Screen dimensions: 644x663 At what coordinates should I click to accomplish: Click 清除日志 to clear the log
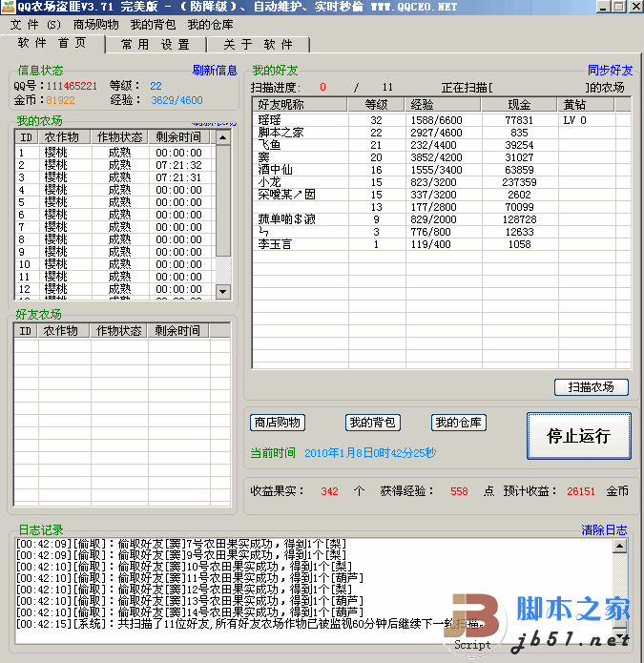coord(604,529)
